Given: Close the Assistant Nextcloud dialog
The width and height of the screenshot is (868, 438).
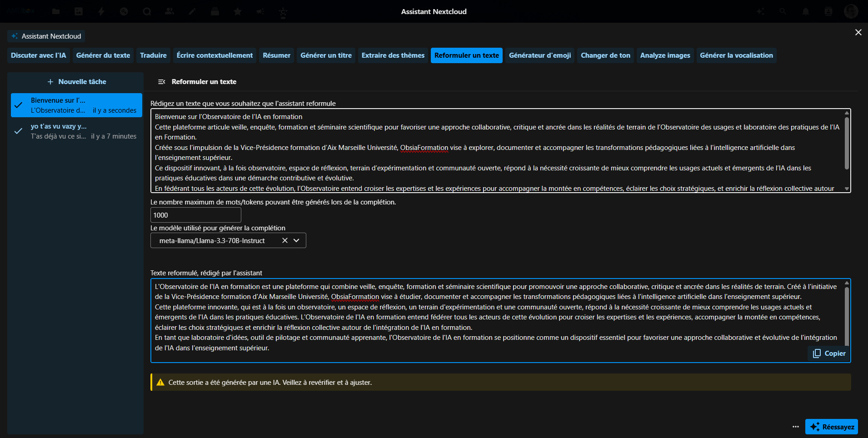Looking at the screenshot, I should coord(858,32).
